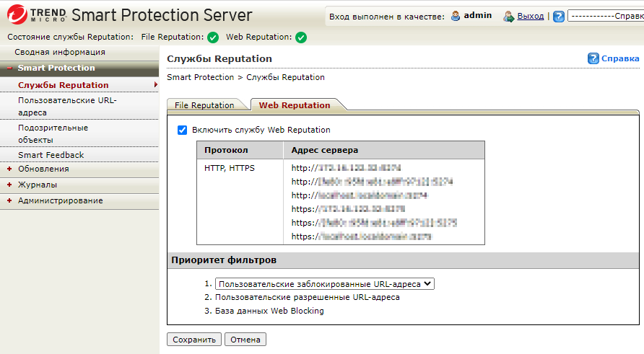Click the logout icon next to Выход

(509, 16)
